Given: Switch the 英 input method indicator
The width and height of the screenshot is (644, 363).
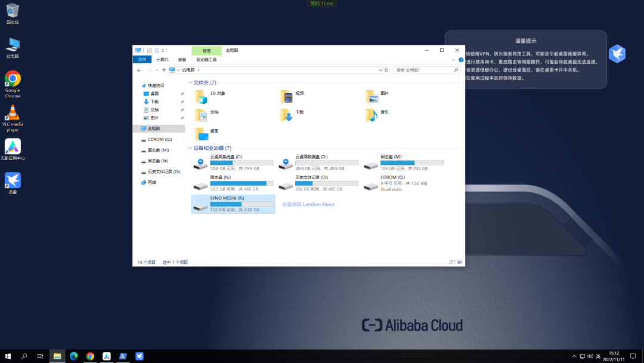Looking at the screenshot, I should [x=598, y=356].
